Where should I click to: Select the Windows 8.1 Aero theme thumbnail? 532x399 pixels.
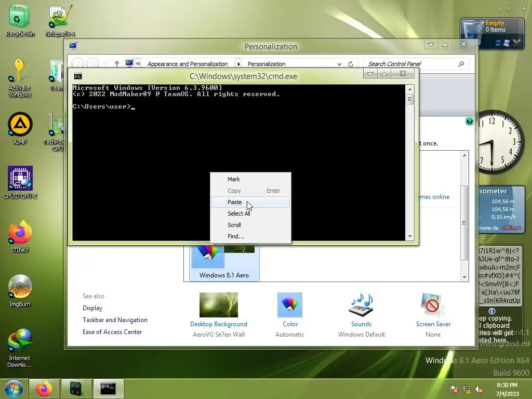point(224,263)
